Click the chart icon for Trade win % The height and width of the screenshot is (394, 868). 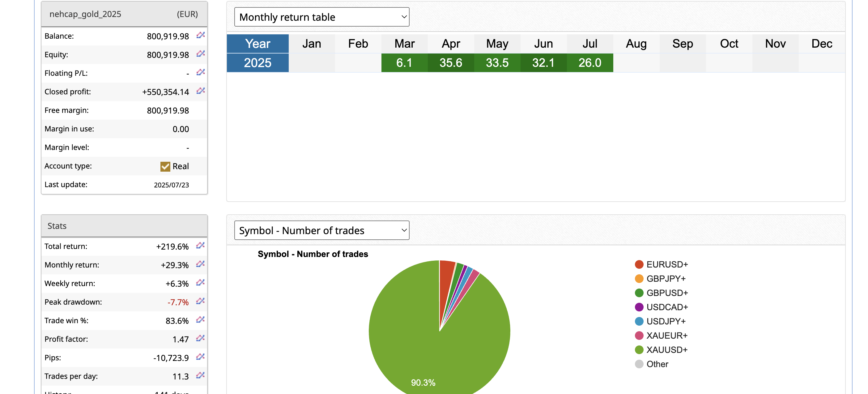pyautogui.click(x=201, y=319)
